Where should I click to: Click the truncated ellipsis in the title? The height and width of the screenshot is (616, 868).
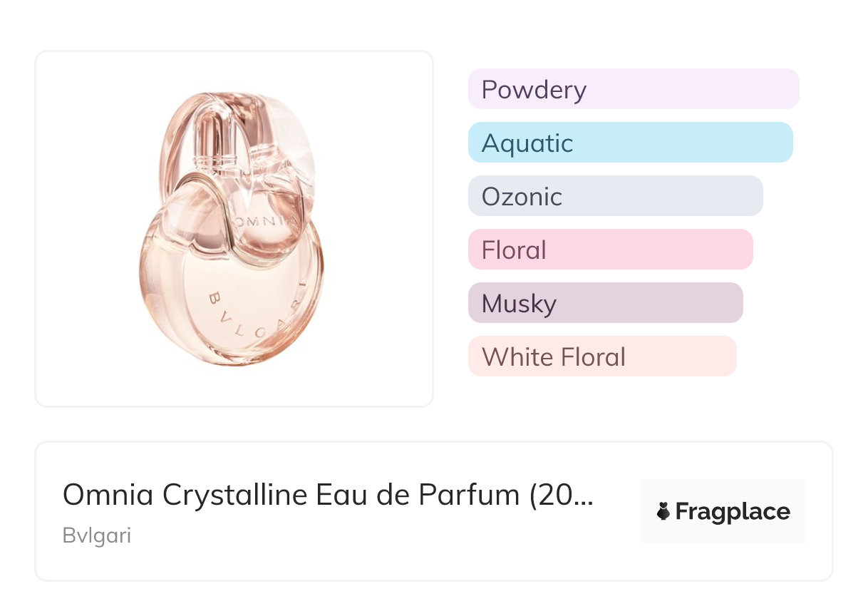(584, 496)
